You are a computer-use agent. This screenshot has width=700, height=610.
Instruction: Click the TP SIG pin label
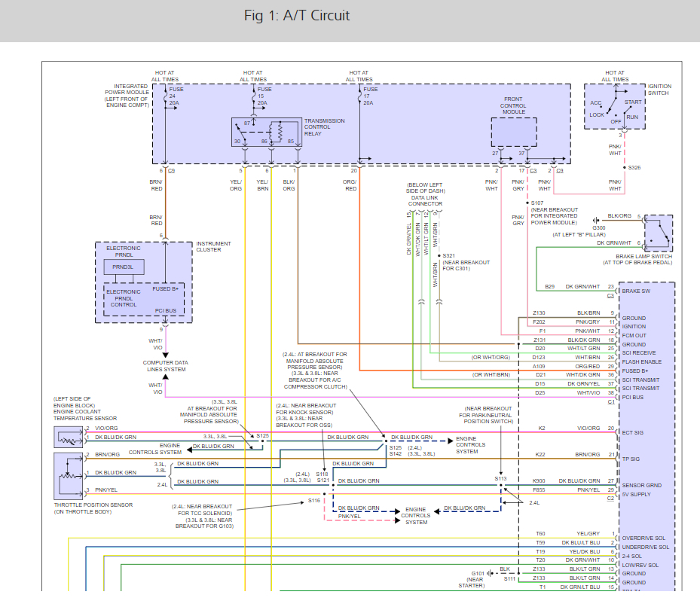pyautogui.click(x=631, y=459)
